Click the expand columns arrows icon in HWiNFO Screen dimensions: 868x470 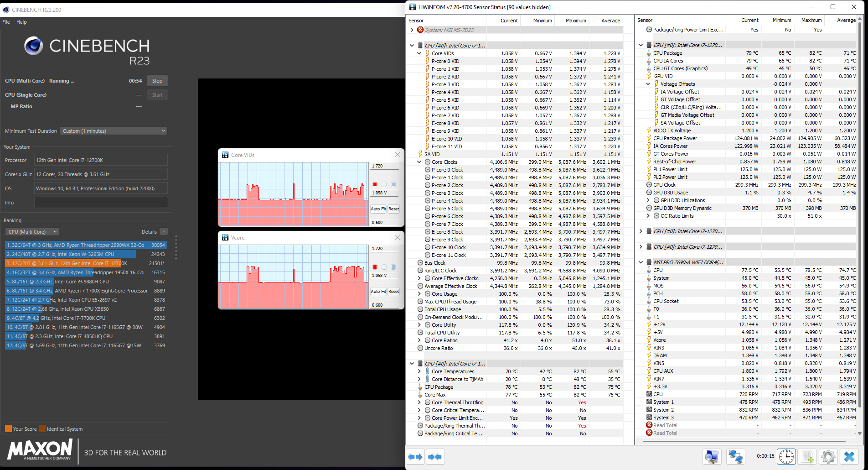[415, 457]
